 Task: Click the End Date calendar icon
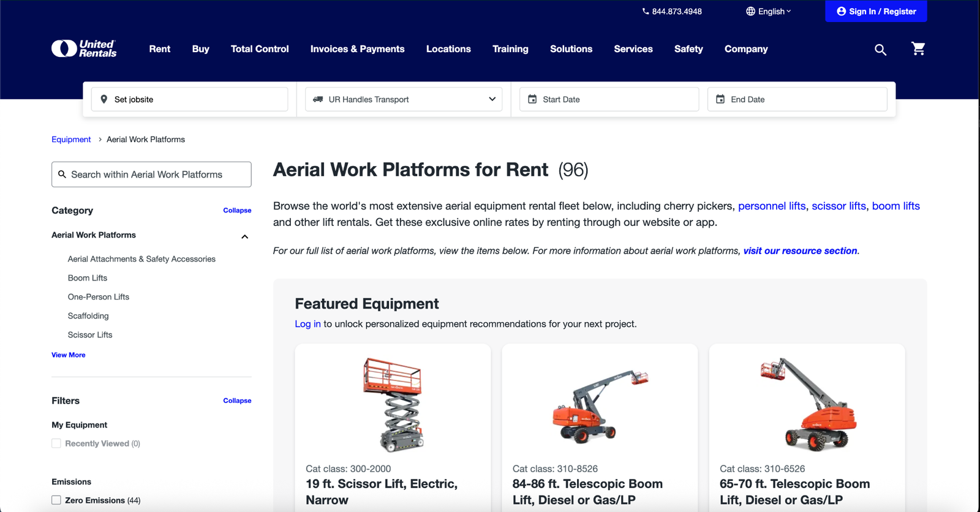click(720, 99)
